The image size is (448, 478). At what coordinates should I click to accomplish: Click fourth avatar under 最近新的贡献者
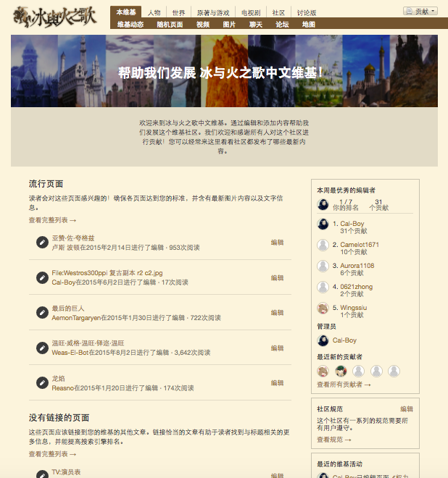[x=376, y=371]
